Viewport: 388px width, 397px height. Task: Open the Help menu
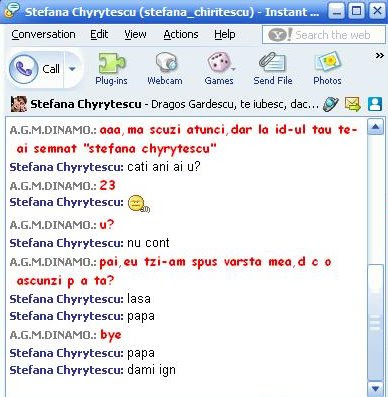(x=225, y=34)
